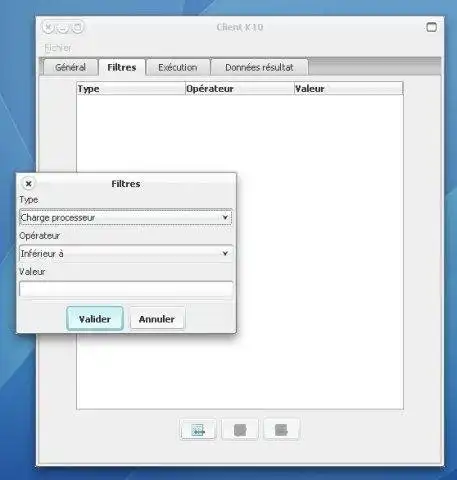Open the Opérateur combo box showing Inférieur à
Screen dimensions: 457x480
pos(126,254)
